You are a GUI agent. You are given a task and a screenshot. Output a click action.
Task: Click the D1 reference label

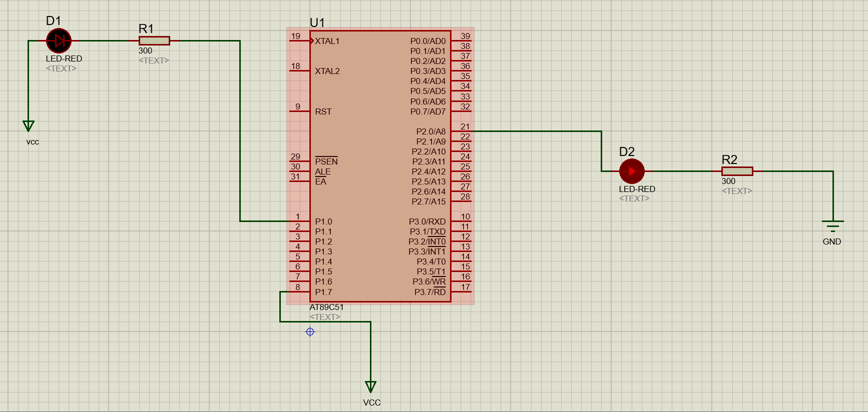pyautogui.click(x=54, y=20)
